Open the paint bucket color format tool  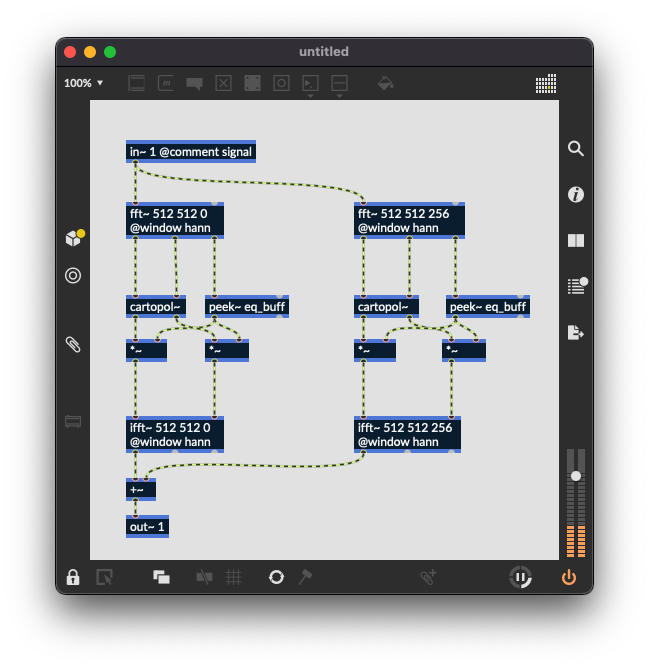[385, 84]
